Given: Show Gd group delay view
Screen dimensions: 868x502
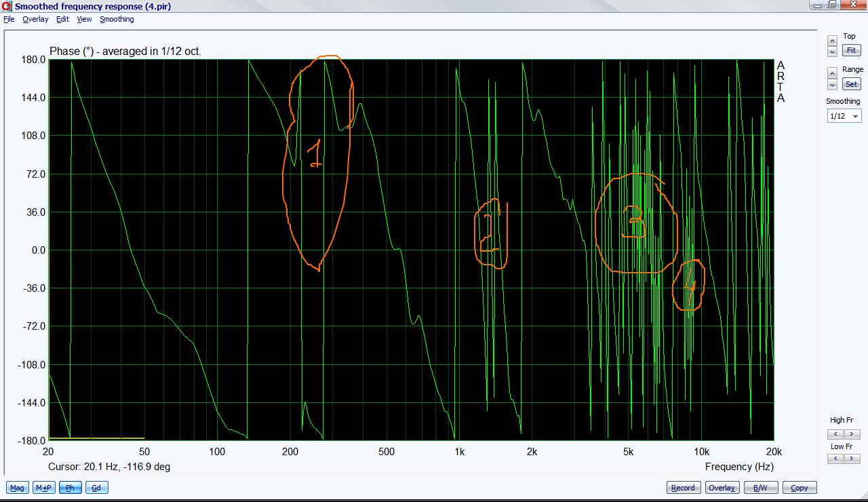Looking at the screenshot, I should pyautogui.click(x=96, y=488).
